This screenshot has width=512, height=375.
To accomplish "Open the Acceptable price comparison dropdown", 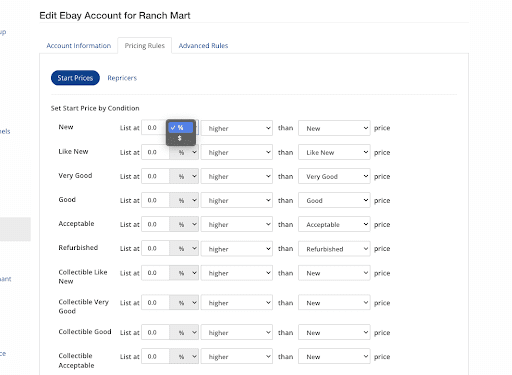I will tap(334, 224).
